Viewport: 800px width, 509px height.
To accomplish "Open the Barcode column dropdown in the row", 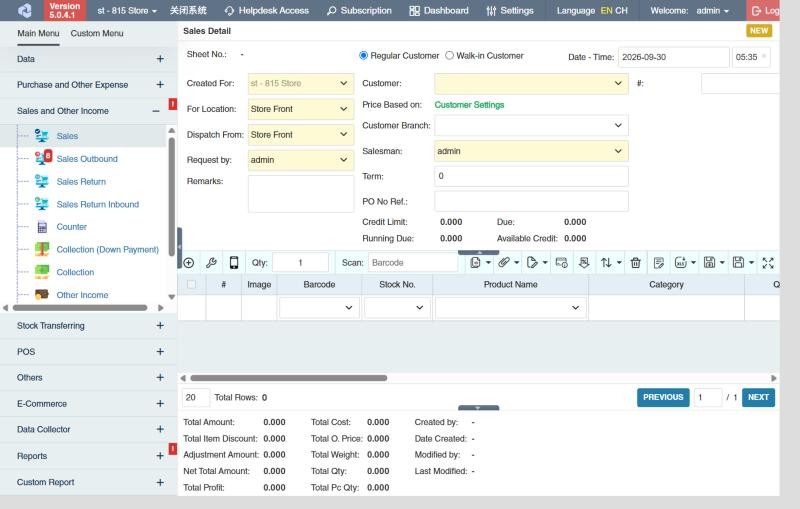I will pos(319,308).
